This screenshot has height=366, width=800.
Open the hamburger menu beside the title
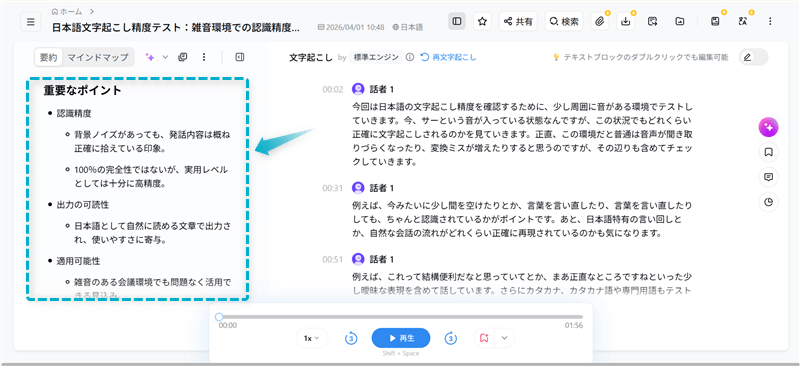[31, 22]
